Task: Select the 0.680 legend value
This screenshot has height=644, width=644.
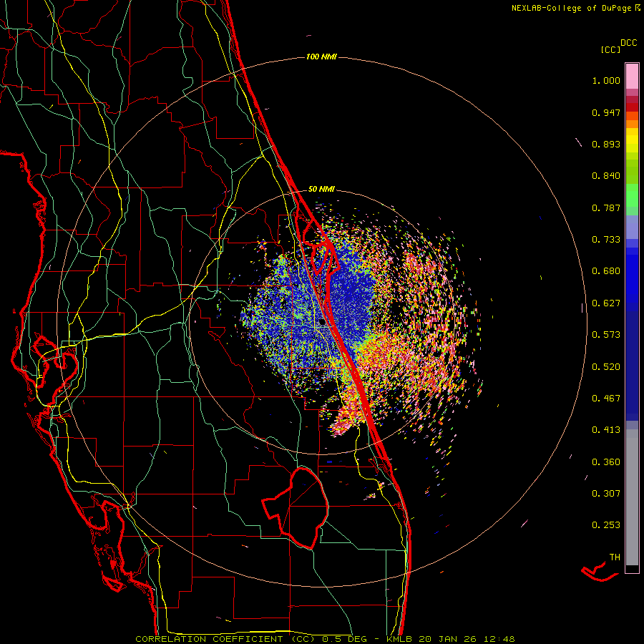Action: (x=606, y=271)
